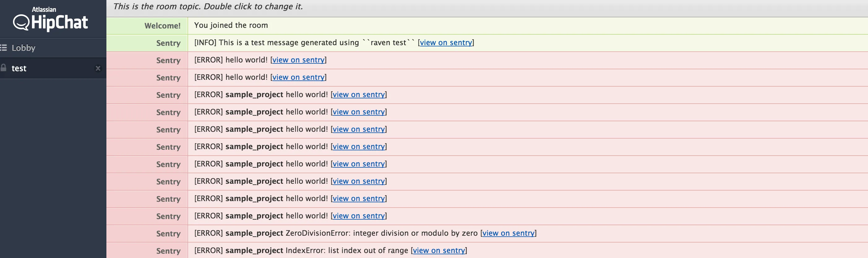This screenshot has height=258, width=868.
Task: Click the room topic text
Action: pyautogui.click(x=208, y=7)
